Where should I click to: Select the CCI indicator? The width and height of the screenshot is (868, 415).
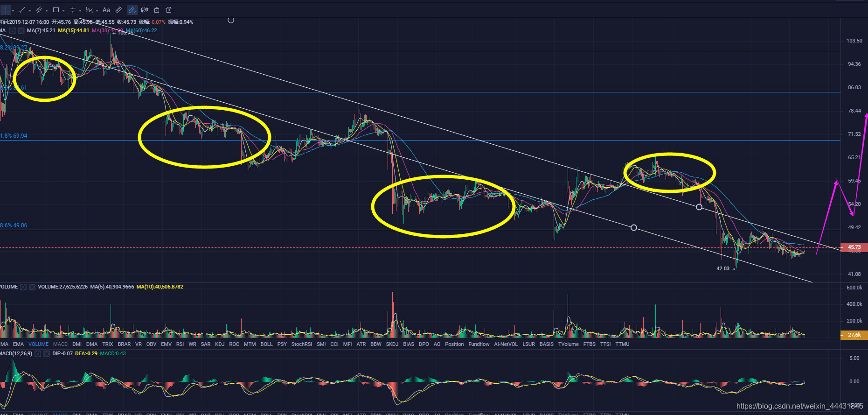click(x=334, y=344)
